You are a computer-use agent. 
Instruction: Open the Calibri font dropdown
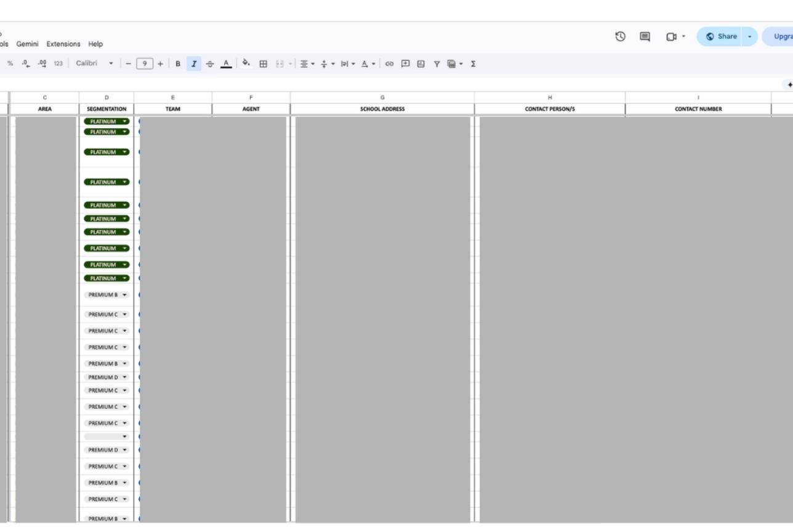click(94, 63)
